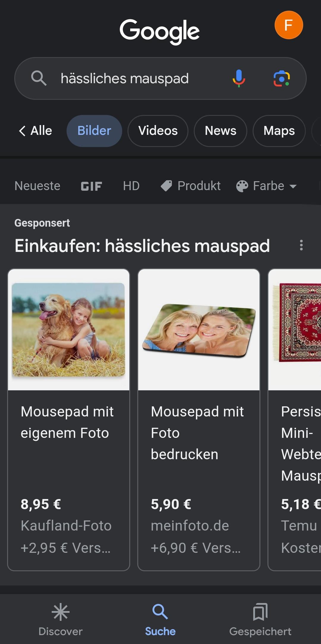Toggle the Produkt filter chip

click(x=191, y=186)
